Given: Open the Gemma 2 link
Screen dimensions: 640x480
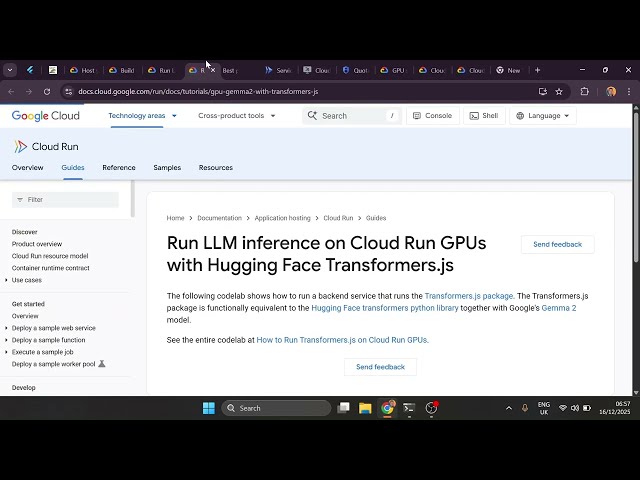Looking at the screenshot, I should pyautogui.click(x=559, y=308).
